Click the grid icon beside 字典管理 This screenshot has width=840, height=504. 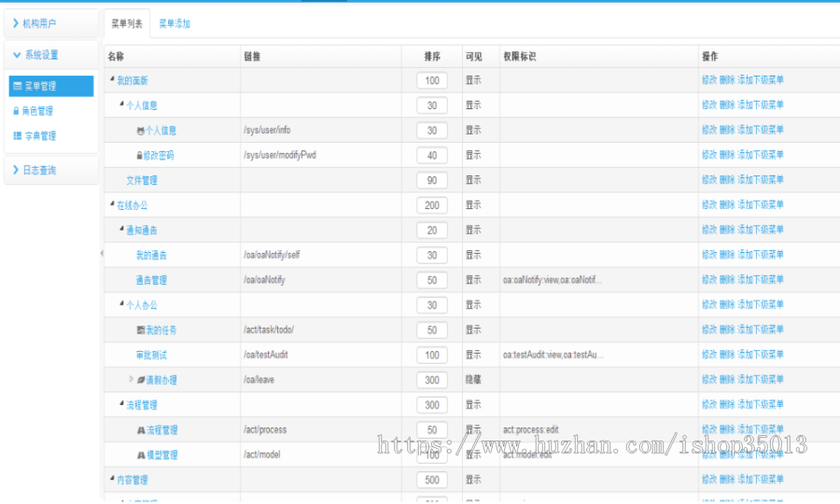click(18, 136)
